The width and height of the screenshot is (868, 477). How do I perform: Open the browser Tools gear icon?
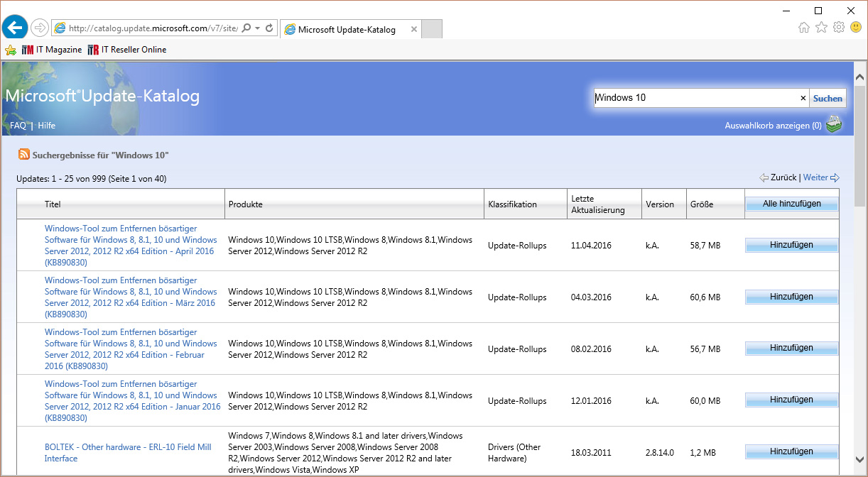pyautogui.click(x=839, y=28)
